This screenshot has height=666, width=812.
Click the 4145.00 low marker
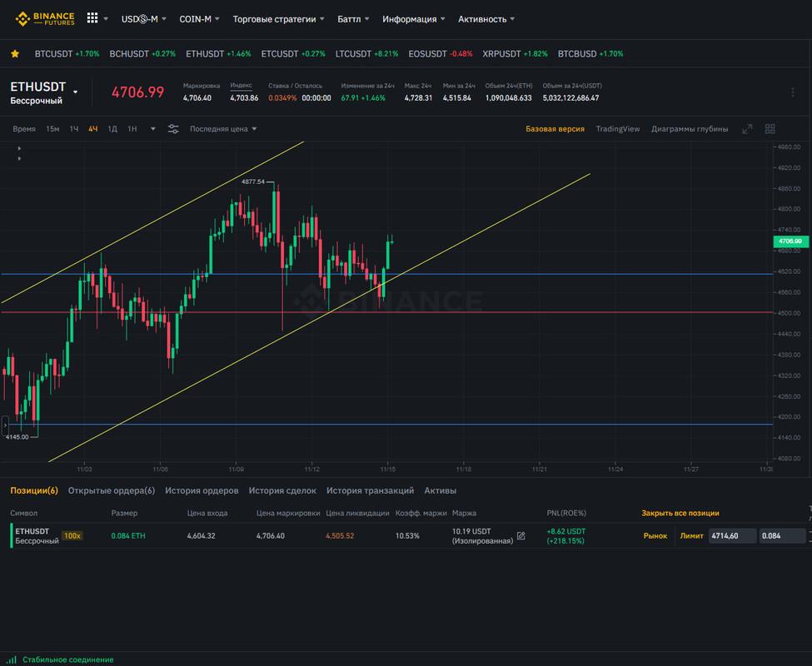(17, 437)
